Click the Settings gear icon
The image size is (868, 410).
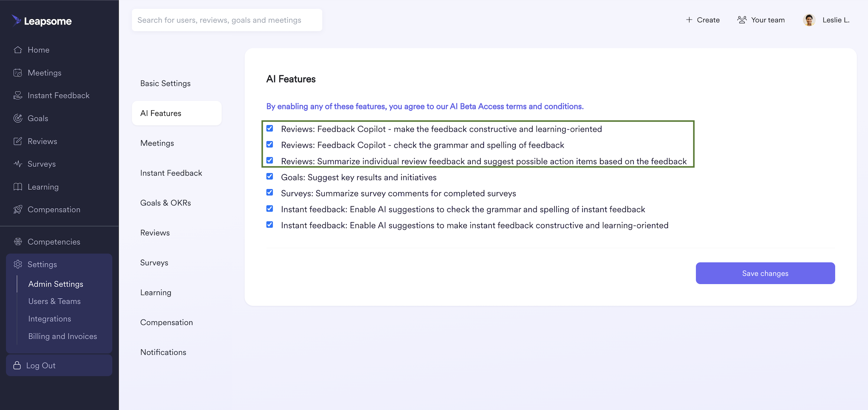pyautogui.click(x=18, y=264)
